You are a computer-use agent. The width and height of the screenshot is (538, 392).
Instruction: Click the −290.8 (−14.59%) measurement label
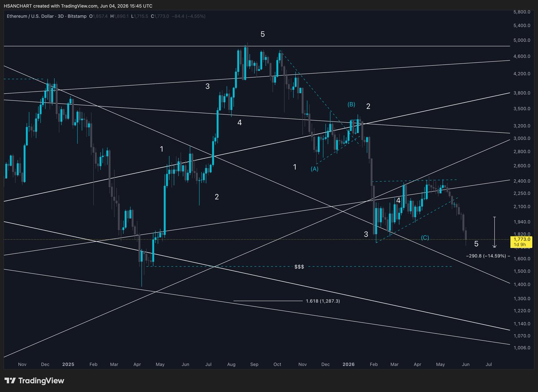click(486, 256)
